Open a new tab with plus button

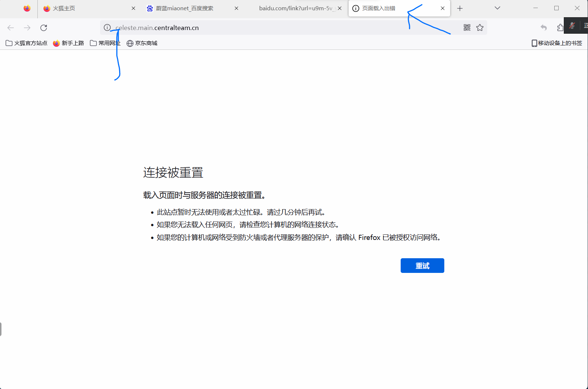tap(460, 8)
